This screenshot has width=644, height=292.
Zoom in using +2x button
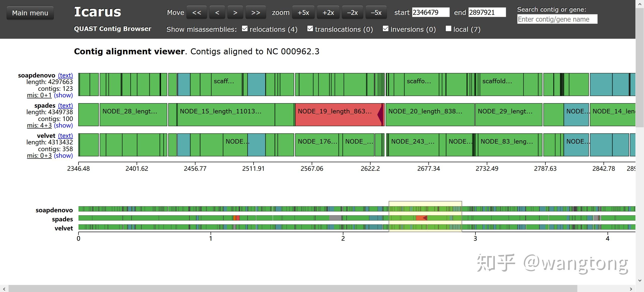pos(328,13)
